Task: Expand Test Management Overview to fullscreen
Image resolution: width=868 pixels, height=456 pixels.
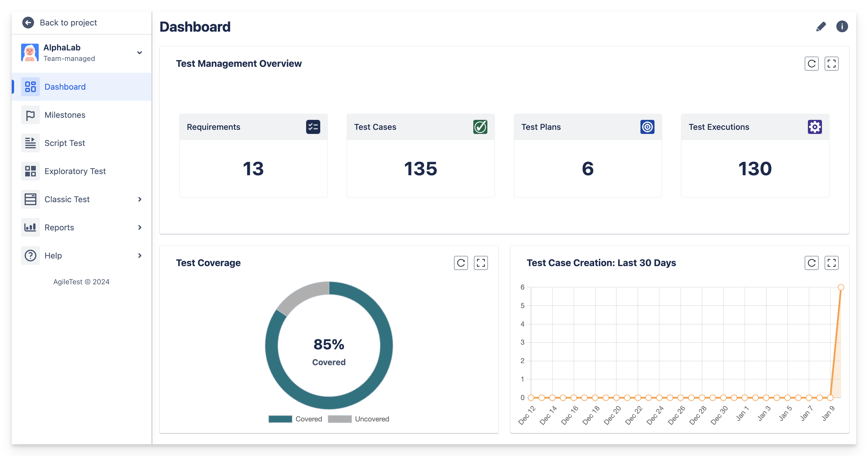Action: pos(831,64)
